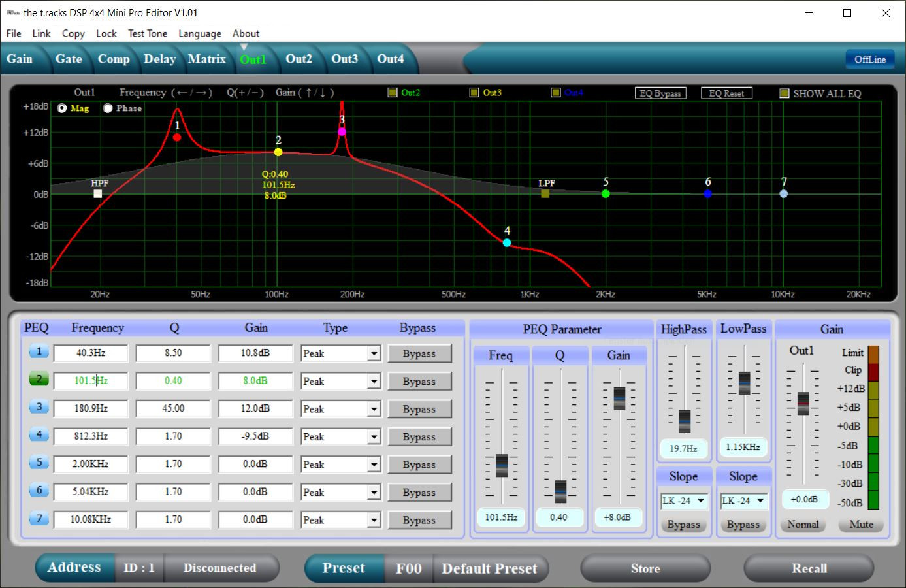Open Type dropdown for PEQ band 1

pos(374,354)
